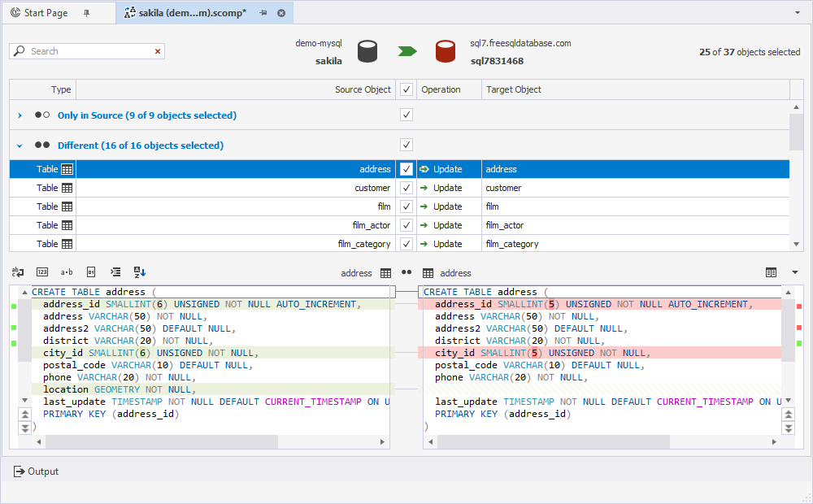Toggle the select-all checkbox in column header
This screenshot has width=813, height=504.
(406, 89)
